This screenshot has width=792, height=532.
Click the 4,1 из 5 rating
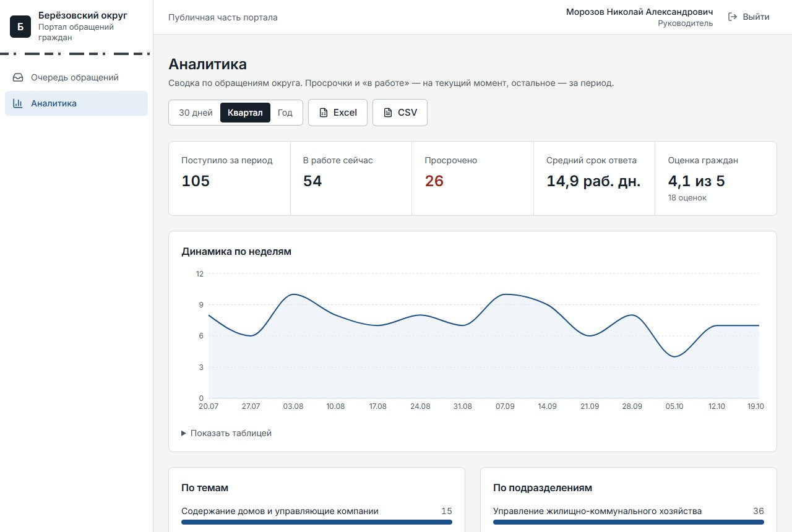[697, 181]
